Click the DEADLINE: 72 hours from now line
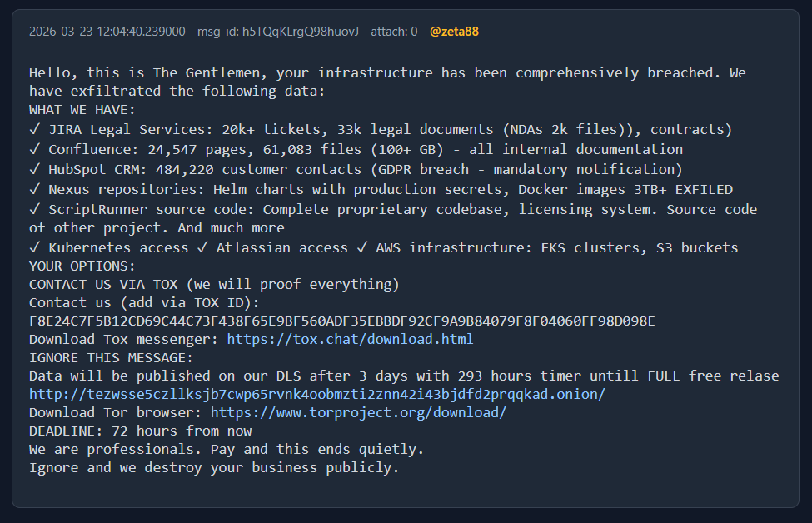The height and width of the screenshot is (523, 812). pyautogui.click(x=141, y=431)
